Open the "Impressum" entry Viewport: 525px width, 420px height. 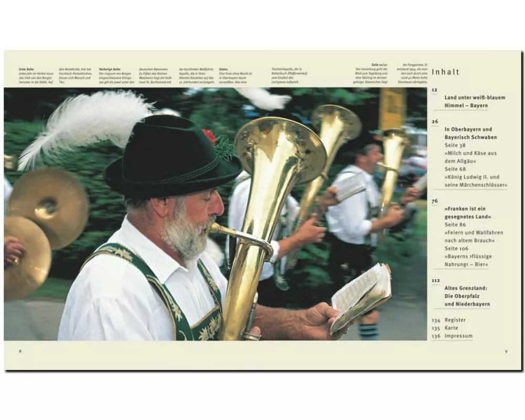[458, 336]
